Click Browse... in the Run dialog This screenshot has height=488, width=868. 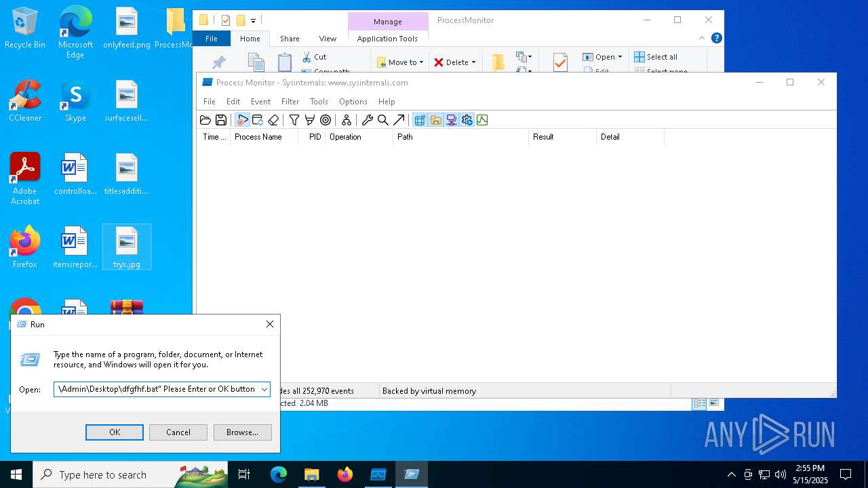pos(242,432)
